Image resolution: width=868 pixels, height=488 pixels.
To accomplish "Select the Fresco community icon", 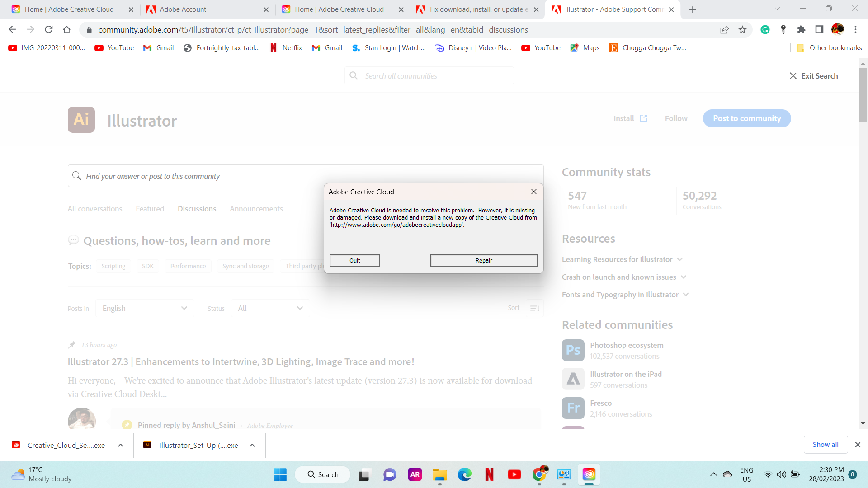I will click(x=572, y=408).
